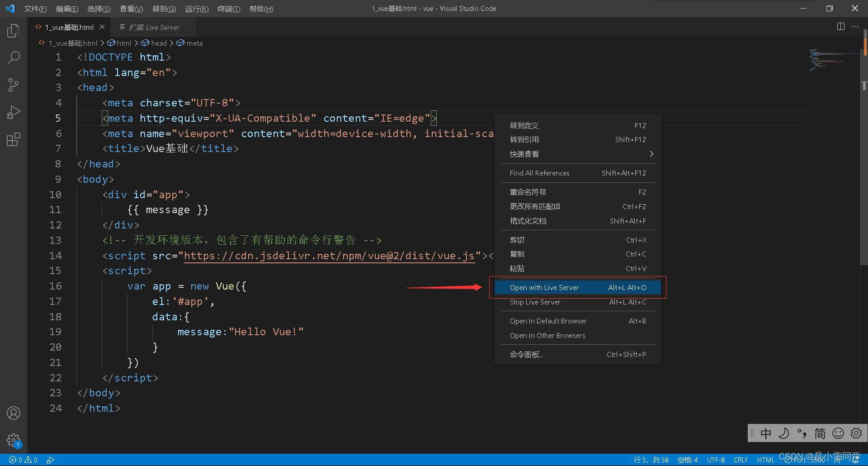
Task: Open the Run and Debug view
Action: click(x=14, y=112)
